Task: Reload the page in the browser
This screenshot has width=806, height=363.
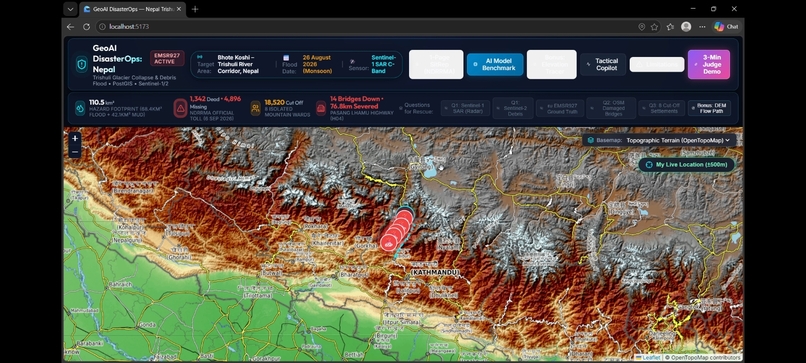Action: tap(86, 27)
